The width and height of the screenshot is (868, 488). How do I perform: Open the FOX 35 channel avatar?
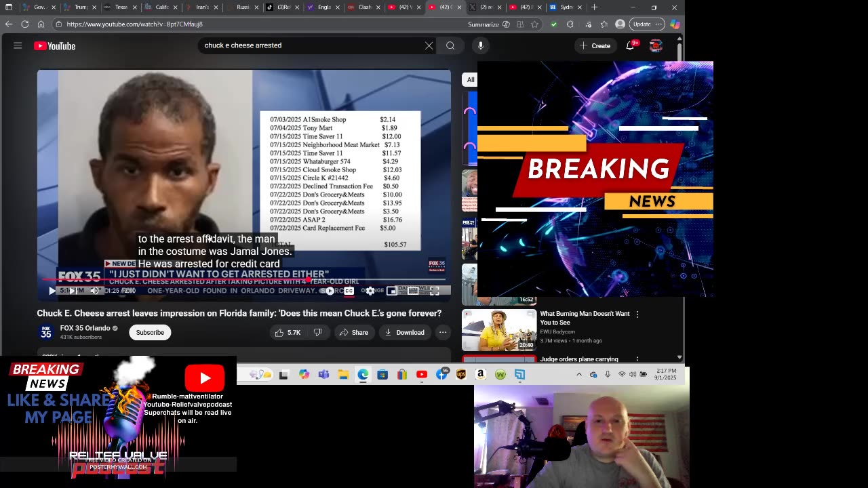[x=45, y=332]
